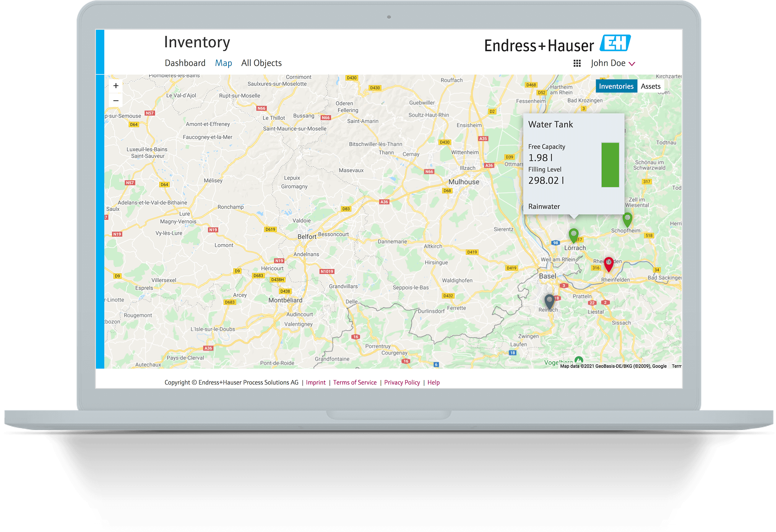Open the All Objects view

(x=261, y=63)
